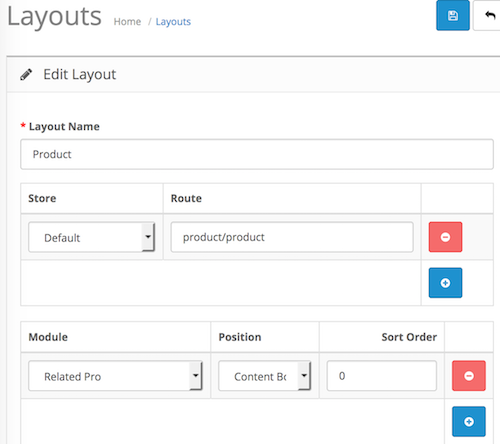This screenshot has width=500, height=444.
Task: Click the Route column header
Action: 186,198
